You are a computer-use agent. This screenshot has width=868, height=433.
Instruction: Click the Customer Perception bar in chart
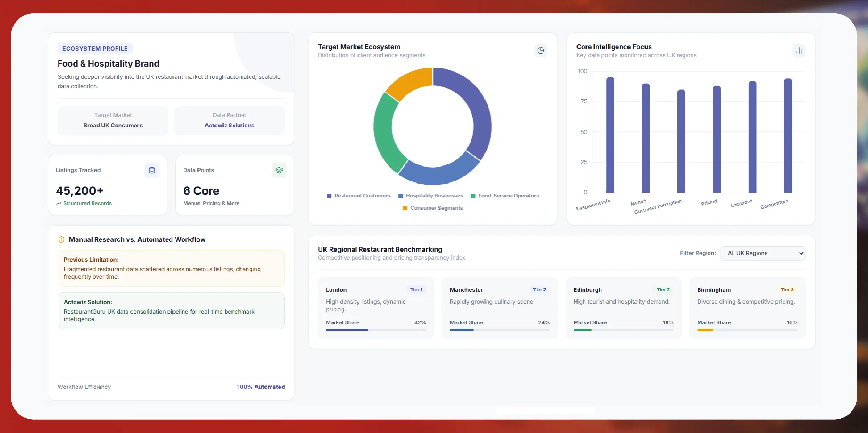pyautogui.click(x=681, y=141)
